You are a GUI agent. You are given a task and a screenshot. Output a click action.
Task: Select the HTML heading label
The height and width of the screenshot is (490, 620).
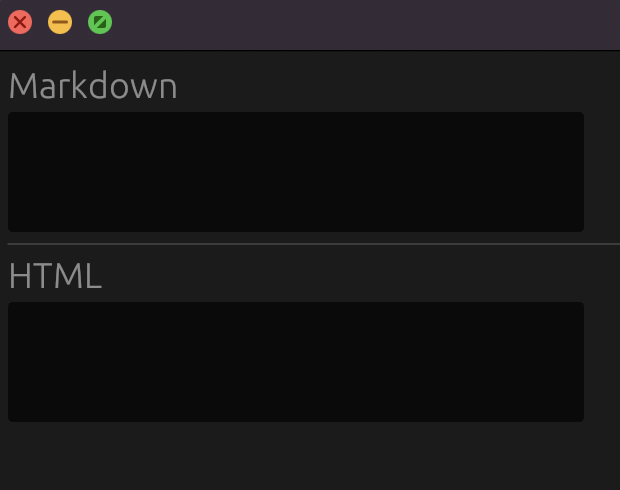55,276
